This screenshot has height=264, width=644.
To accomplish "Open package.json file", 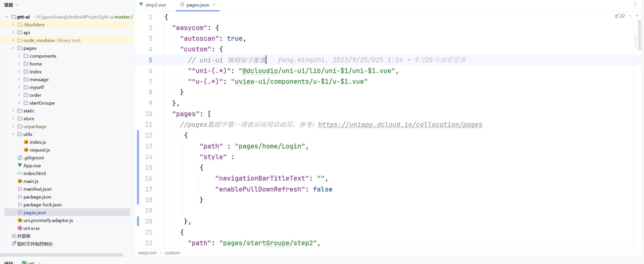I will (37, 197).
